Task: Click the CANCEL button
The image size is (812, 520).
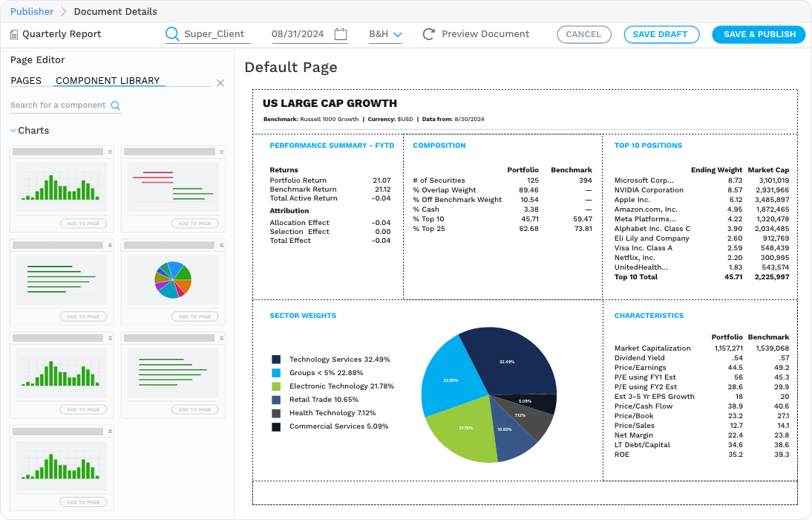Action: pos(583,34)
